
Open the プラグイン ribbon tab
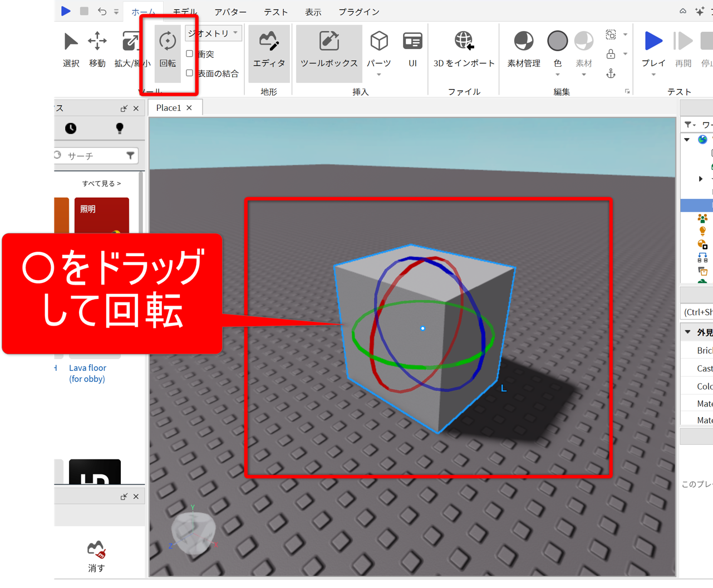(358, 12)
